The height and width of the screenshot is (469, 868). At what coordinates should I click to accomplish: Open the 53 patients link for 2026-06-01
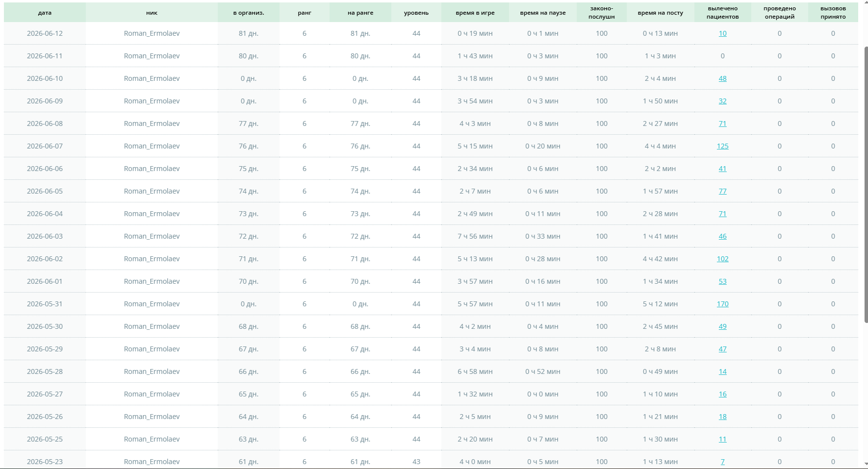click(x=722, y=281)
